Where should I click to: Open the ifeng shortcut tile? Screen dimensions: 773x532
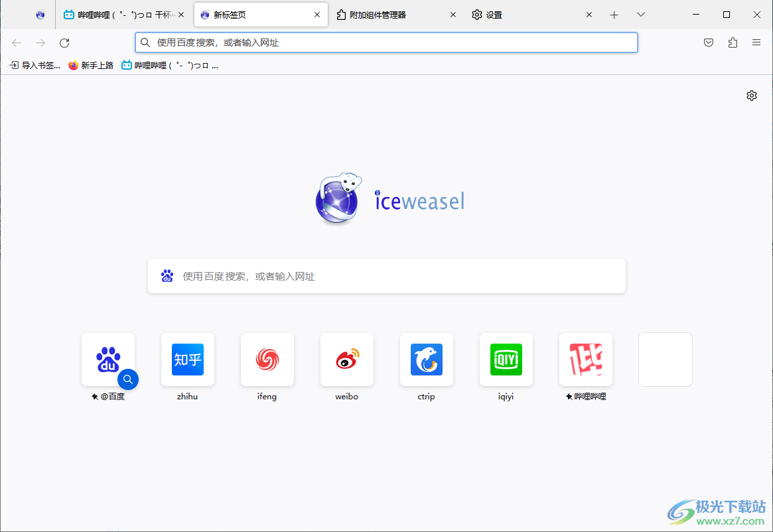click(267, 360)
